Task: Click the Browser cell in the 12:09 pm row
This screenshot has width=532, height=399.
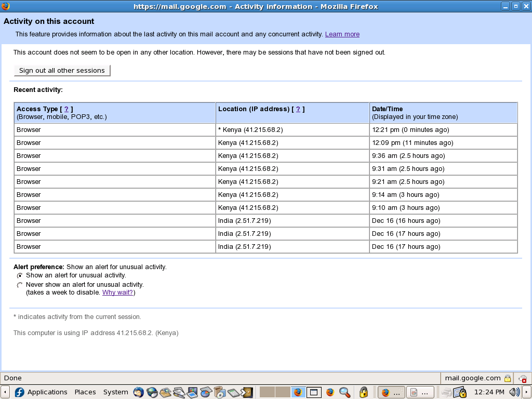Action: point(115,143)
